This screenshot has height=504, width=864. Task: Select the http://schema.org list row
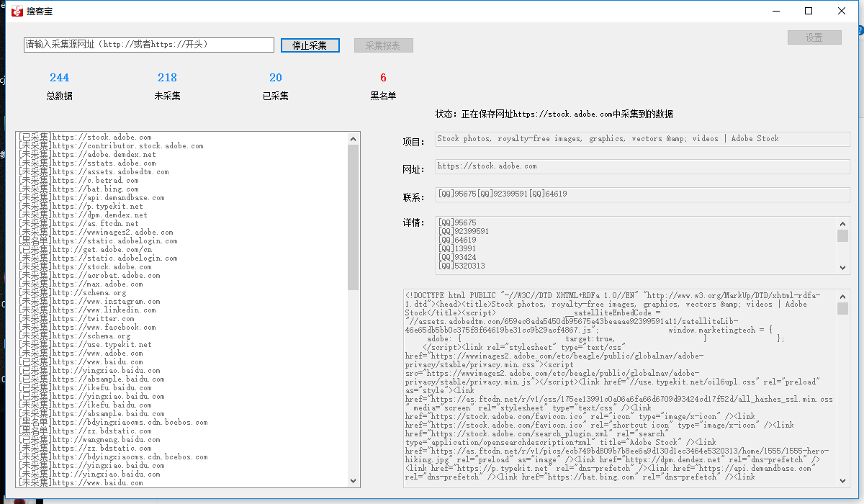point(183,292)
